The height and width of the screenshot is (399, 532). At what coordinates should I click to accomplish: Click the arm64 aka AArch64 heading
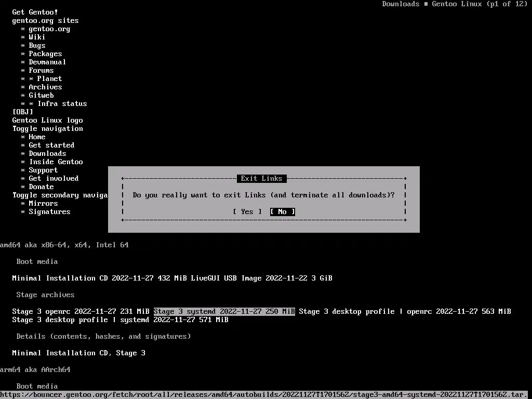(35, 369)
